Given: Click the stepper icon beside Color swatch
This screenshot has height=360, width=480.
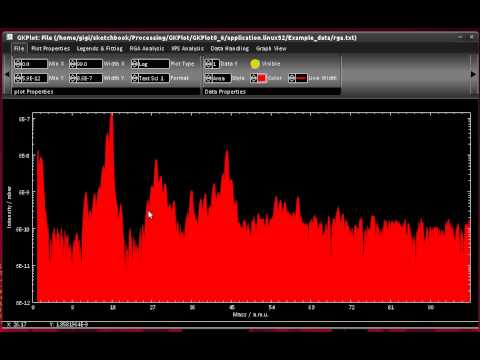Looking at the screenshot, I should (x=254, y=78).
